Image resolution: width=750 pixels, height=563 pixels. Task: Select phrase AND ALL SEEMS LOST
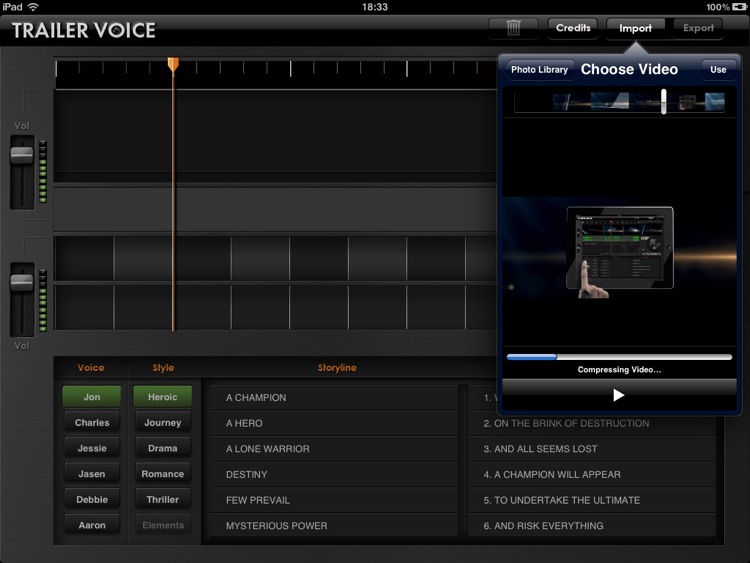(x=592, y=449)
